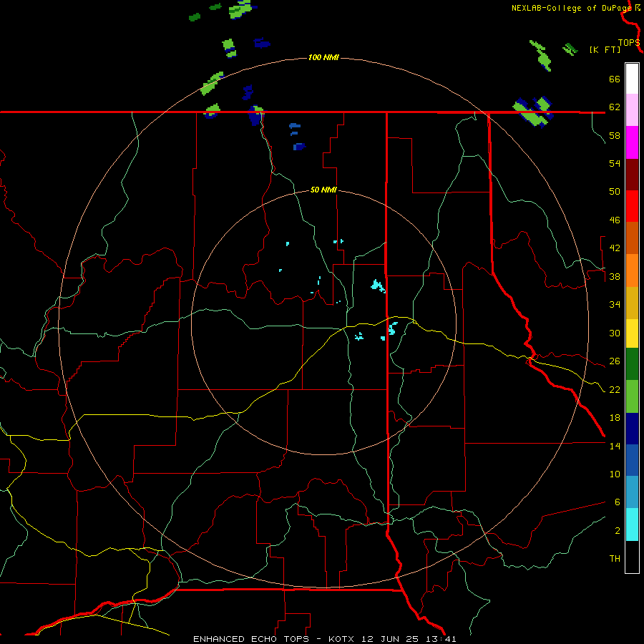644x644 pixels.
Task: Click the 6 value on the legend scale
Action: 617,502
